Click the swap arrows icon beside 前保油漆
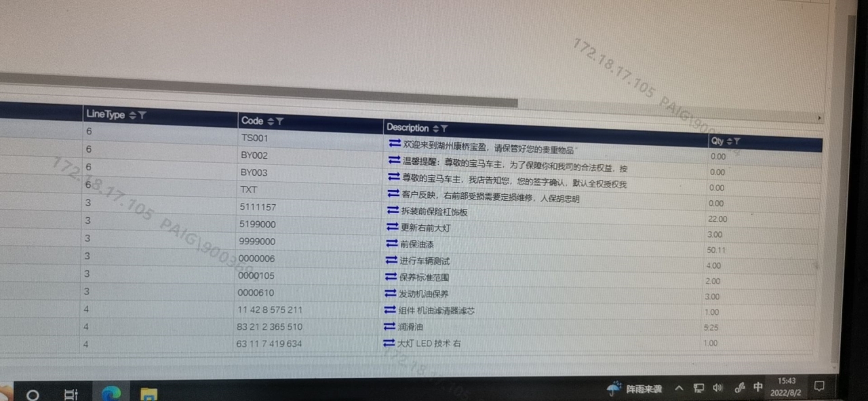Viewport: 868px width, 401px height. tap(391, 243)
